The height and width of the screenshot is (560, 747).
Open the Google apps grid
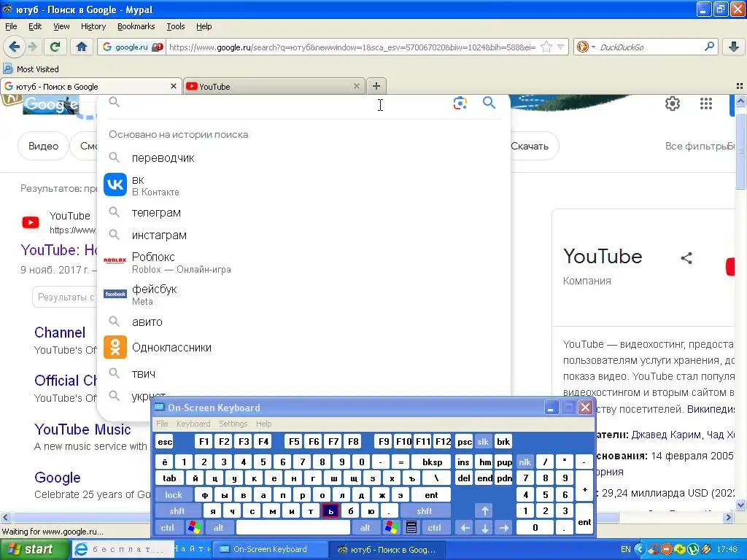tap(706, 104)
